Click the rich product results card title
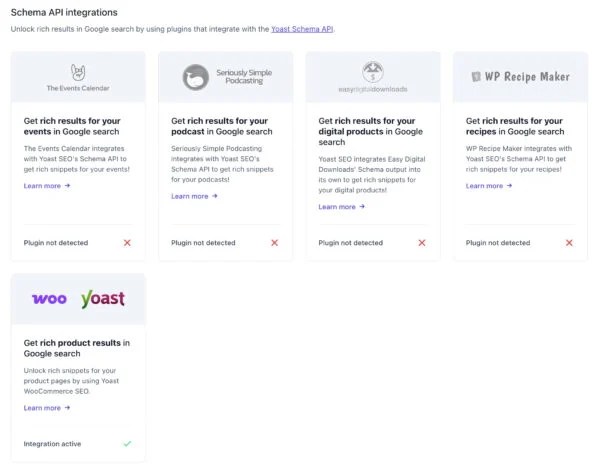This screenshot has height=470, width=600. 77,348
